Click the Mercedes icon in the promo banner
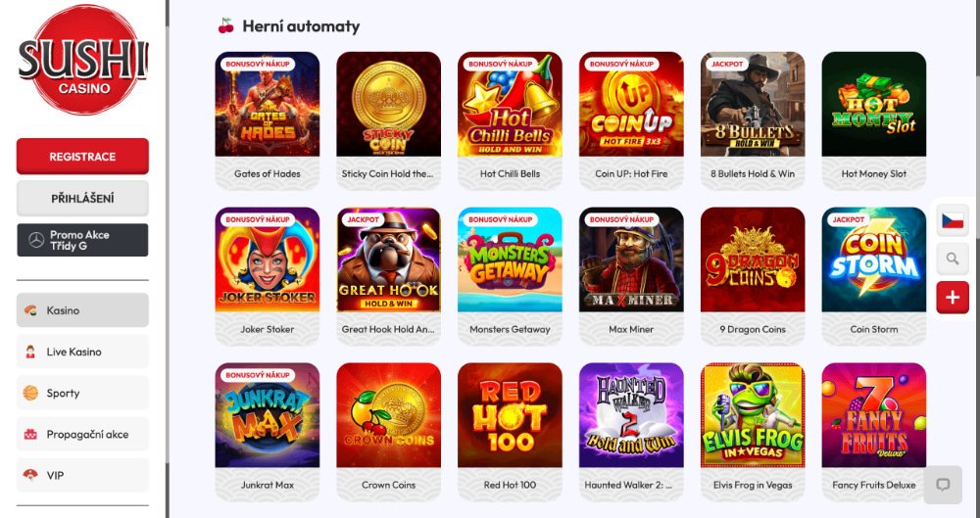Viewport: 980px width, 518px height. (x=36, y=240)
